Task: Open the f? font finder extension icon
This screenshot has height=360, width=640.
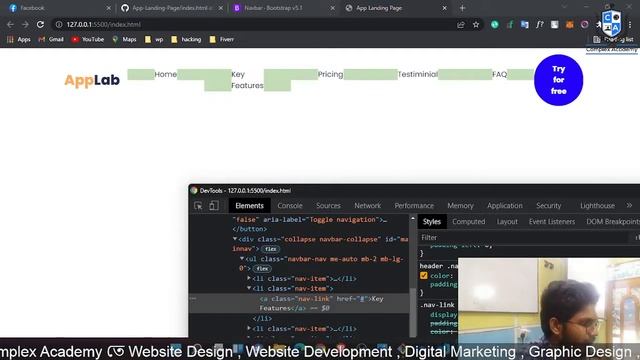Action: tap(540, 24)
